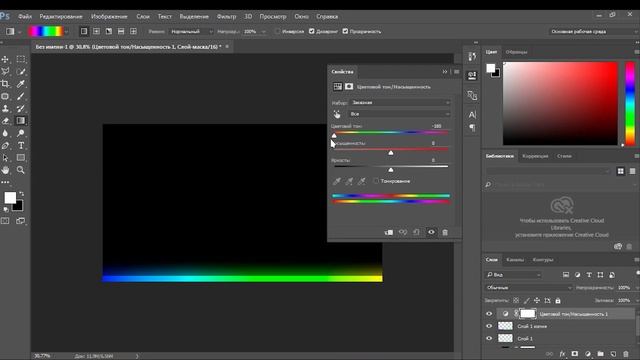Add layer style fx button
Screen dimensions: 640x360
point(562,354)
